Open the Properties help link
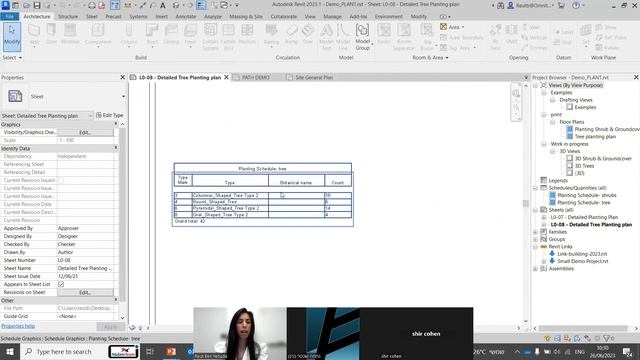Image resolution: width=640 pixels, height=360 pixels. pyautogui.click(x=18, y=326)
